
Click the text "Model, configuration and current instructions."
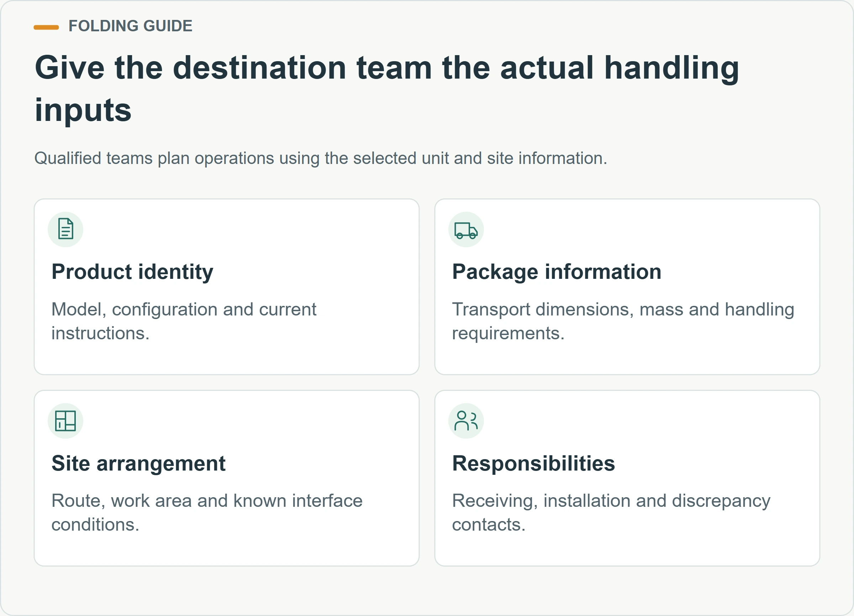pos(184,321)
